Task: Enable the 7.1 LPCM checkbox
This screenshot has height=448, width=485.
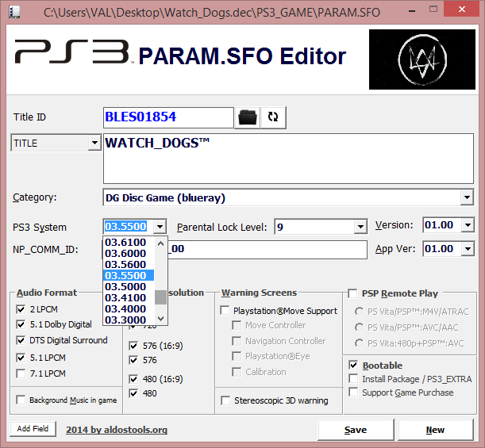Action: (x=21, y=373)
